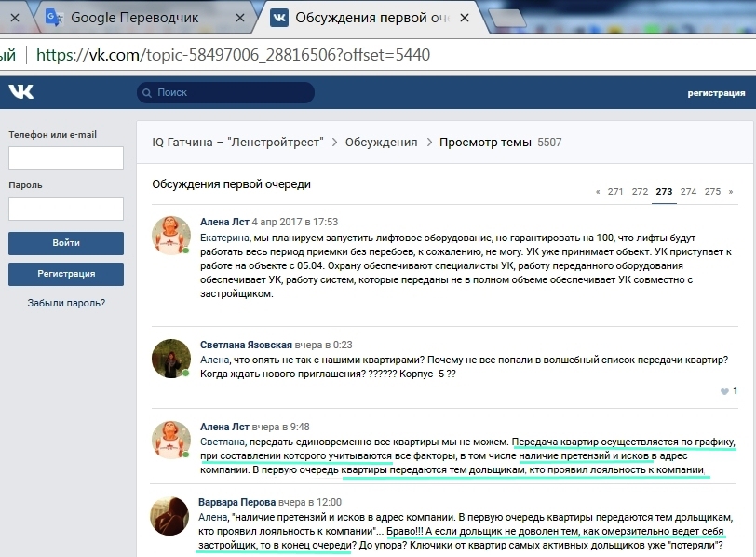Screen dimensions: 756x557
Task: Click the регистрация link in top header
Action: [716, 93]
